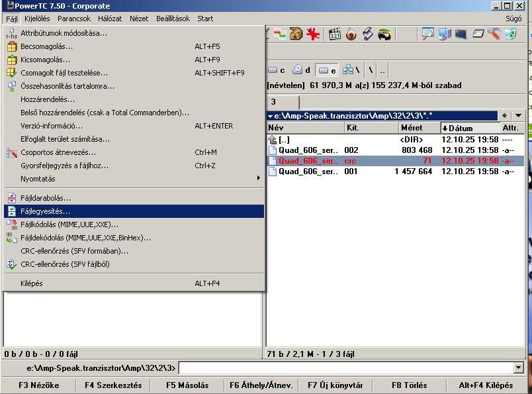This screenshot has height=394, width=532.
Task: Choose Verzió-információ... menu entry
Action: coord(134,126)
